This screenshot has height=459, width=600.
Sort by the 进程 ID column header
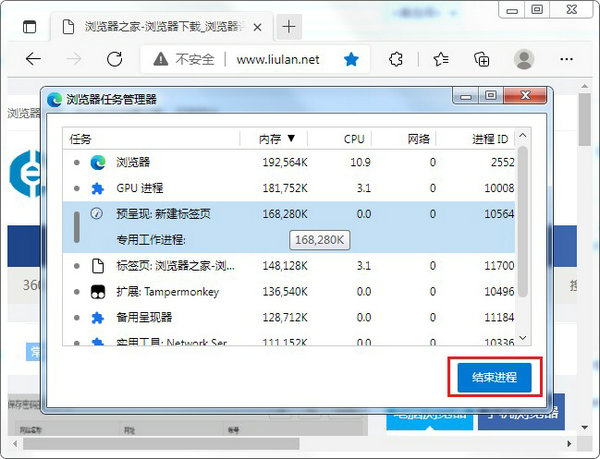click(x=489, y=139)
